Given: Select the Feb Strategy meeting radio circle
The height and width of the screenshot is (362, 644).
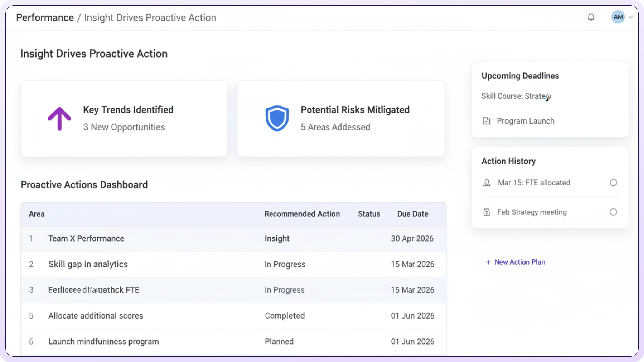Looking at the screenshot, I should (613, 212).
